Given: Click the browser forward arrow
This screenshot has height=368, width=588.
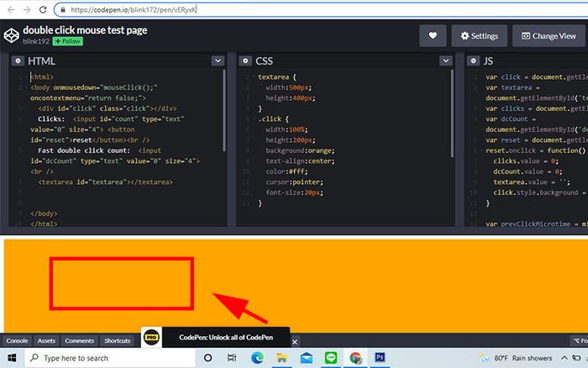Looking at the screenshot, I should 27,10.
